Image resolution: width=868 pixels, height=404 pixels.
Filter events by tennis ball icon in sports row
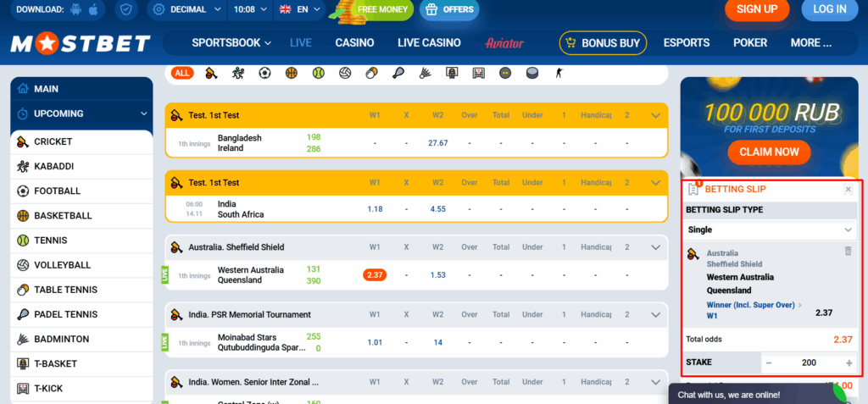[319, 73]
